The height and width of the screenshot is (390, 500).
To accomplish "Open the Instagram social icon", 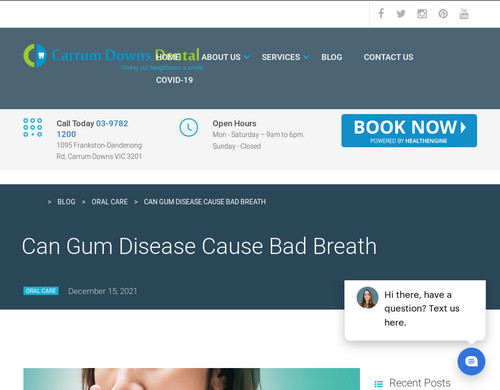I will click(422, 14).
